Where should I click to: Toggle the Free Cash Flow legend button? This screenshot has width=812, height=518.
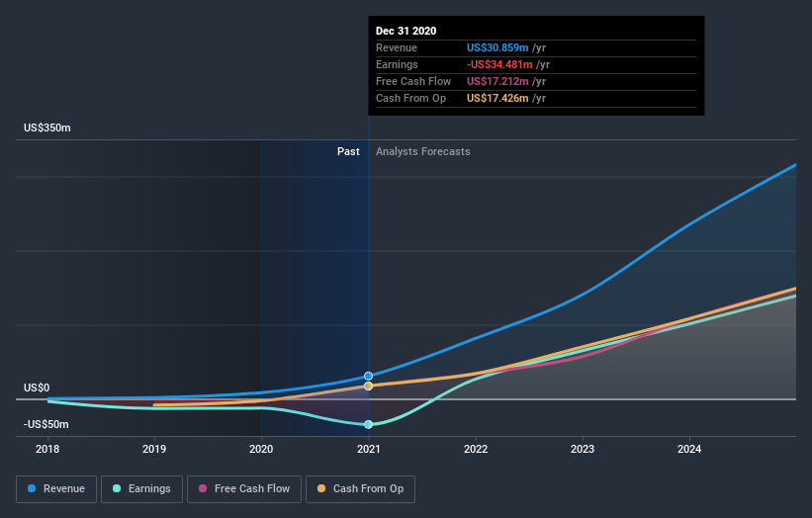pyautogui.click(x=244, y=489)
